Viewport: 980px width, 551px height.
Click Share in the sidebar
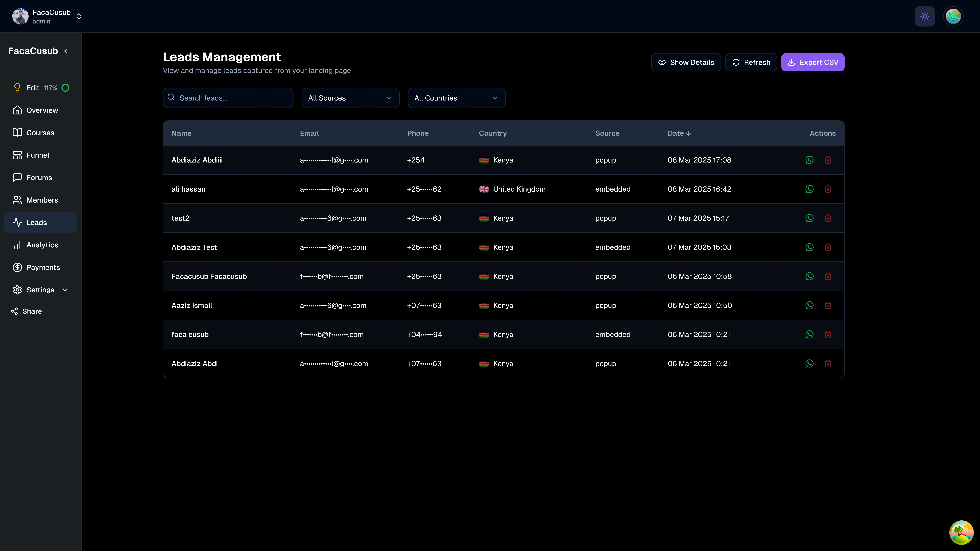tap(27, 311)
